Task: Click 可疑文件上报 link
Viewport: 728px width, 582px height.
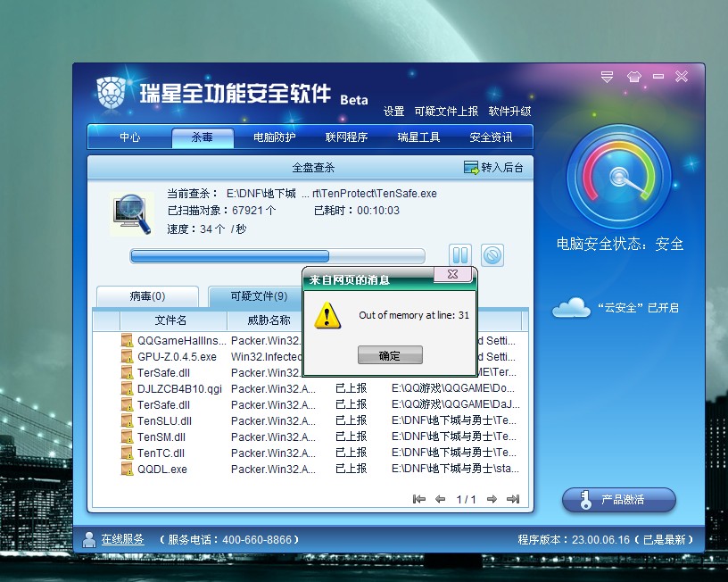Action: tap(446, 112)
